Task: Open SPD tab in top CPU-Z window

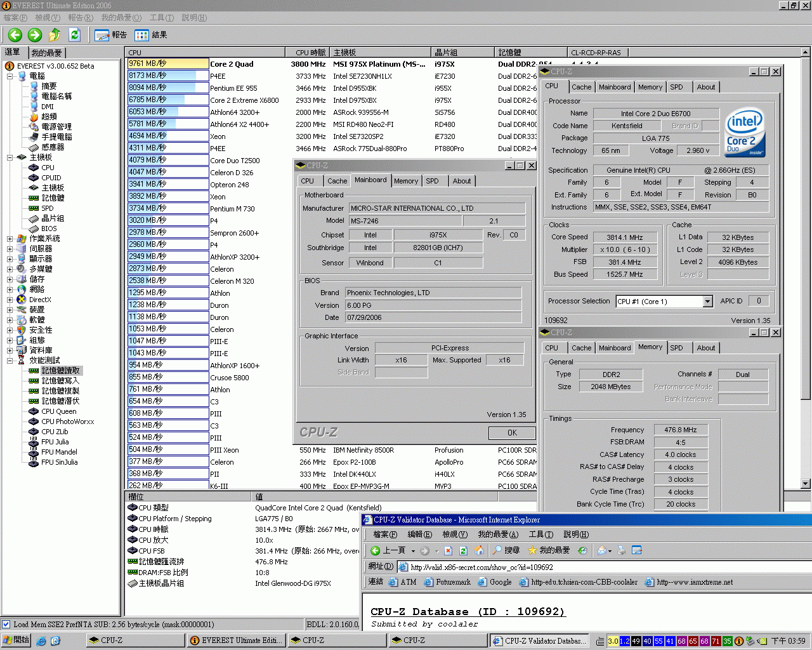Action: tap(676, 87)
